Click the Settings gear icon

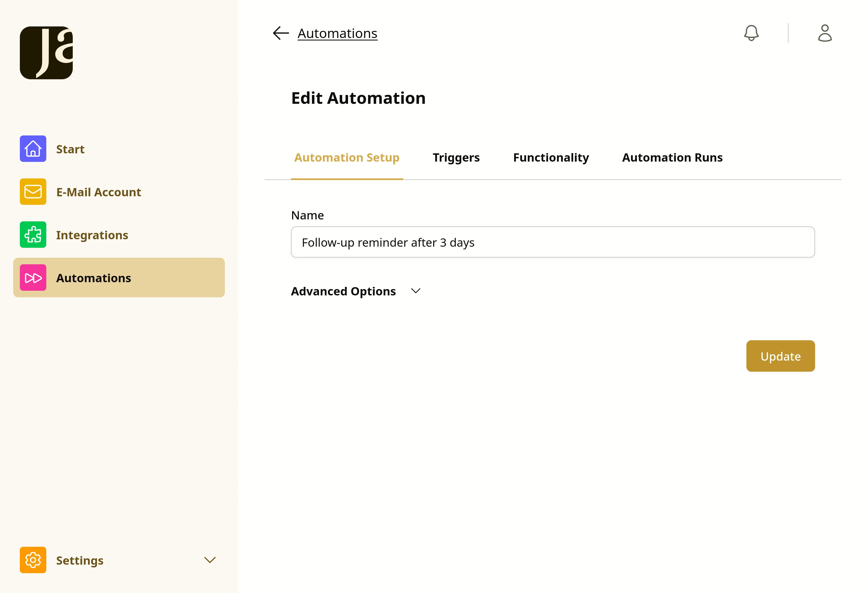33,560
